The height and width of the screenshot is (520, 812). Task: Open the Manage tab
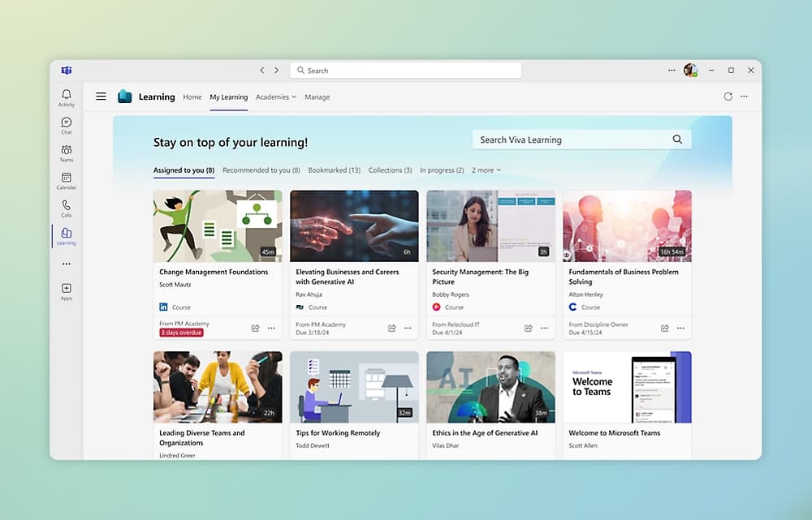pyautogui.click(x=317, y=97)
